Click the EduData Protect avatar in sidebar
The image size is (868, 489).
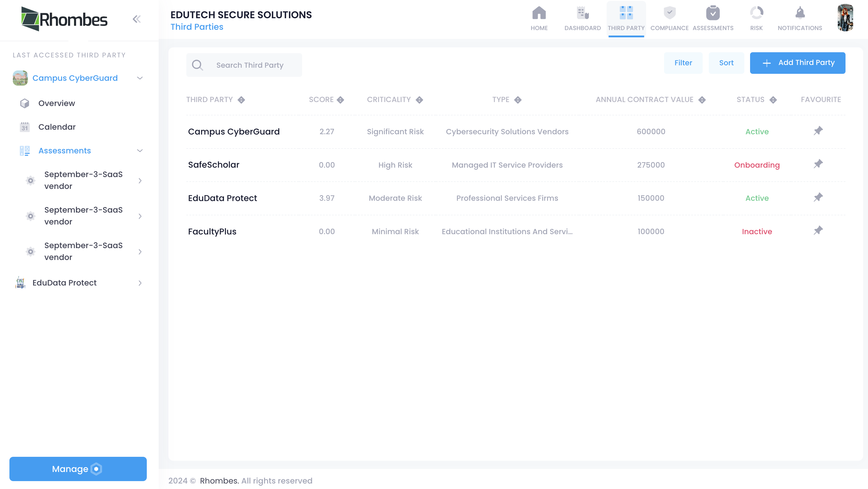pyautogui.click(x=20, y=283)
